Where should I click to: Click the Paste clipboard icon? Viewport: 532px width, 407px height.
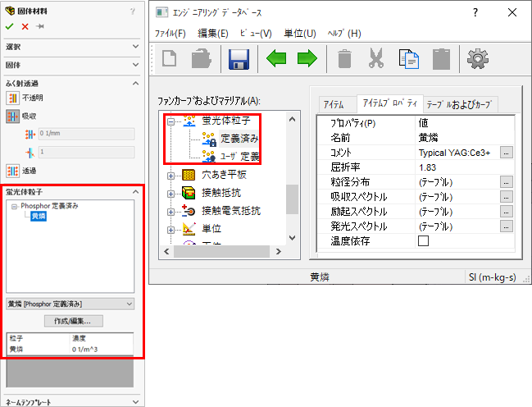coord(441,59)
